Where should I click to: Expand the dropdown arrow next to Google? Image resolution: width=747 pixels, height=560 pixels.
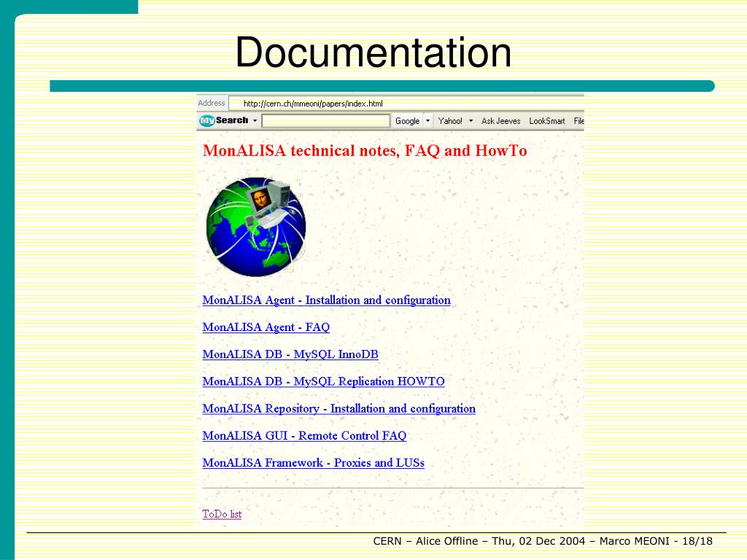point(427,121)
